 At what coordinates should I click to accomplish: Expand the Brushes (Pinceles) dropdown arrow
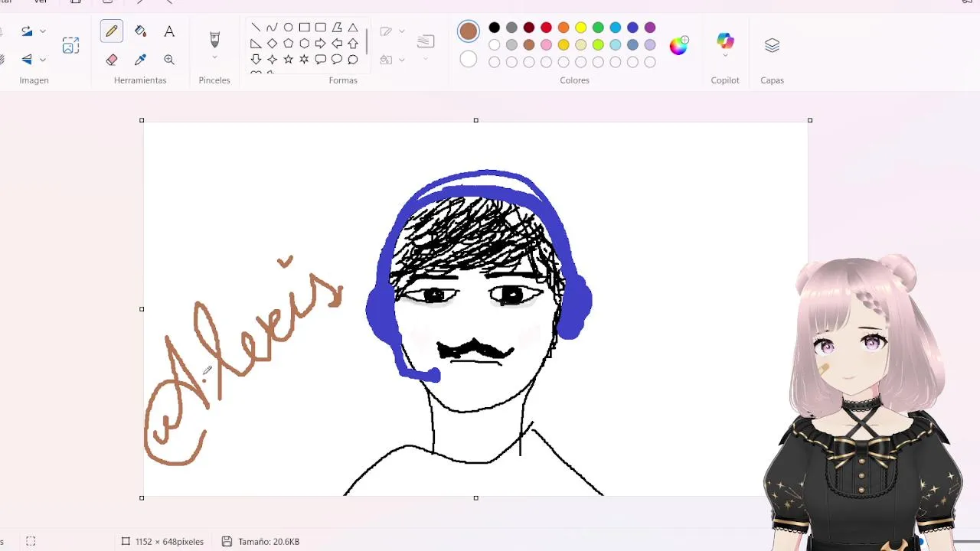click(214, 58)
